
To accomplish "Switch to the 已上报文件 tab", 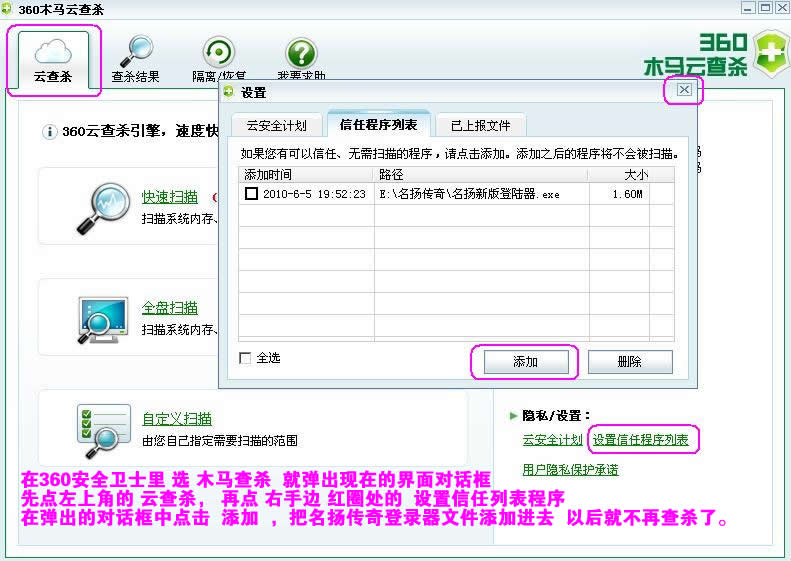I will (x=480, y=126).
